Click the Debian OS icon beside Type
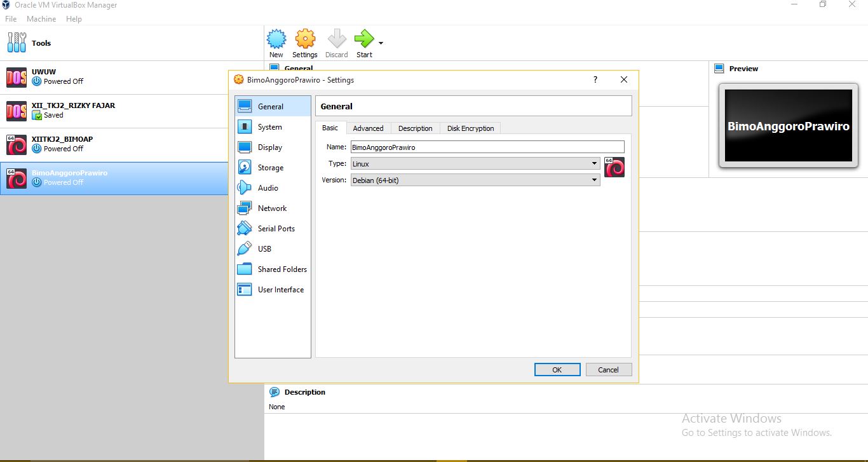The image size is (868, 462). coord(614,167)
